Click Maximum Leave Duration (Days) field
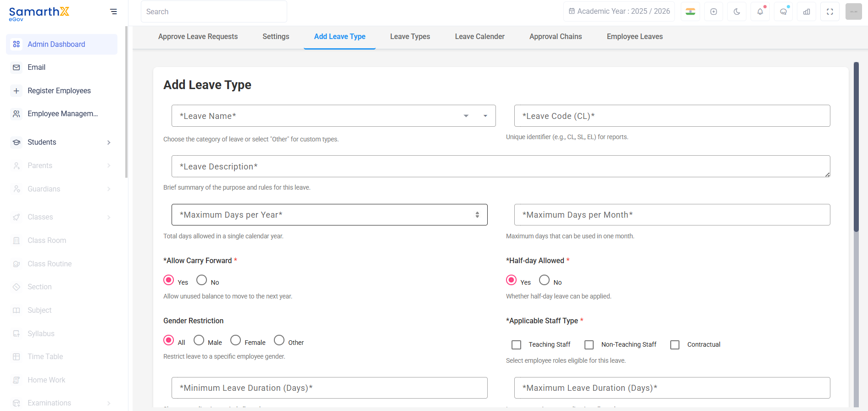The height and width of the screenshot is (411, 868). [672, 388]
